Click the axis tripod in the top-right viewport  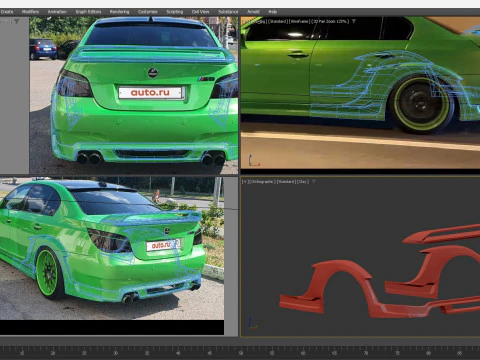pos(254,160)
